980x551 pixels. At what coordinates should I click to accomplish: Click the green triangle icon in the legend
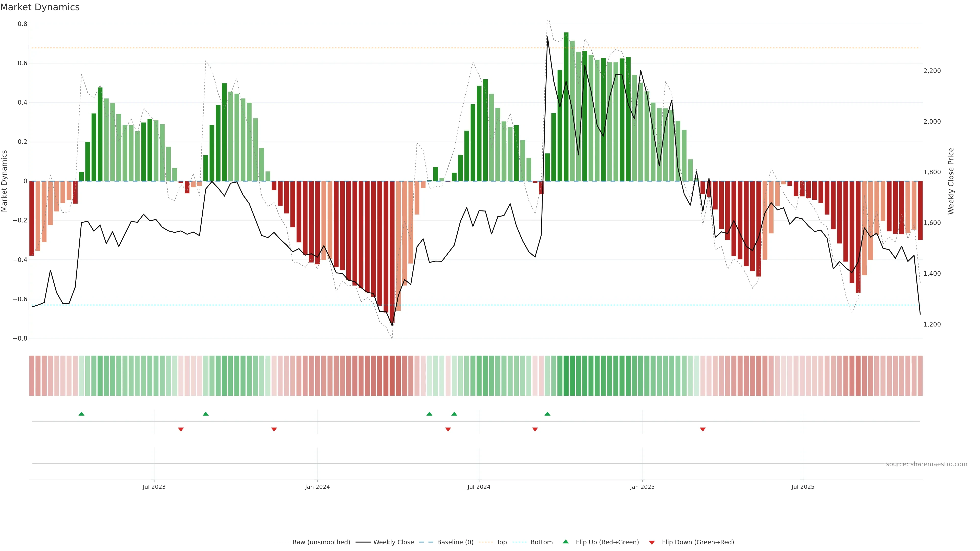[566, 542]
